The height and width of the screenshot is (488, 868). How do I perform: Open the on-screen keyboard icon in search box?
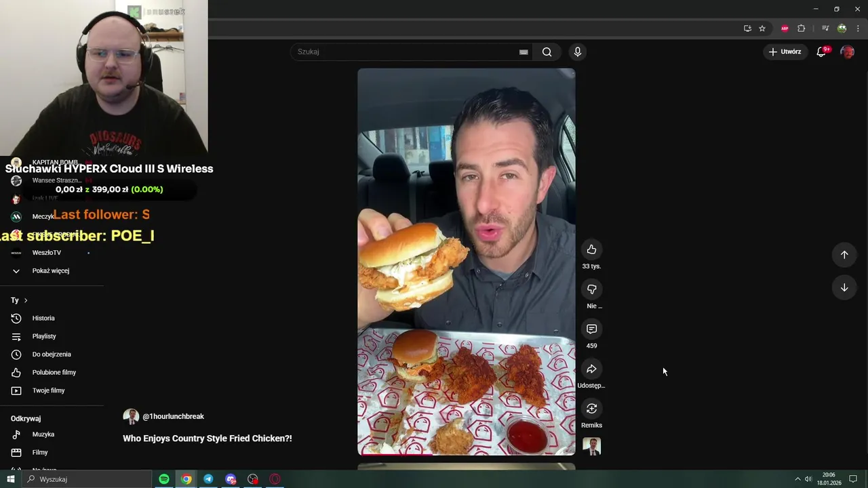coord(524,52)
